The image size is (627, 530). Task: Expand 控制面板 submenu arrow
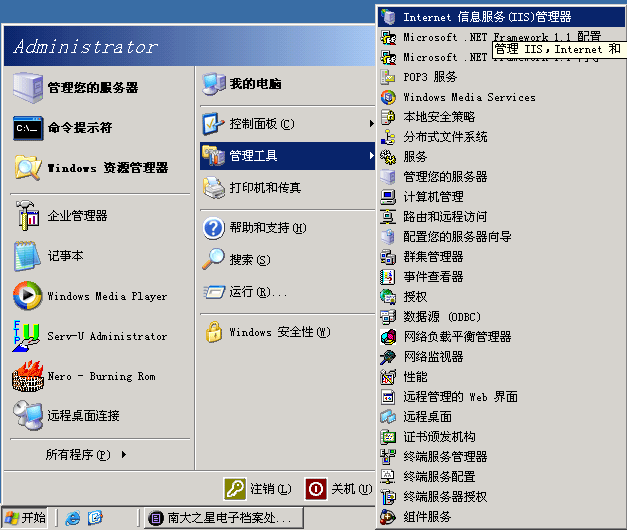[371, 124]
